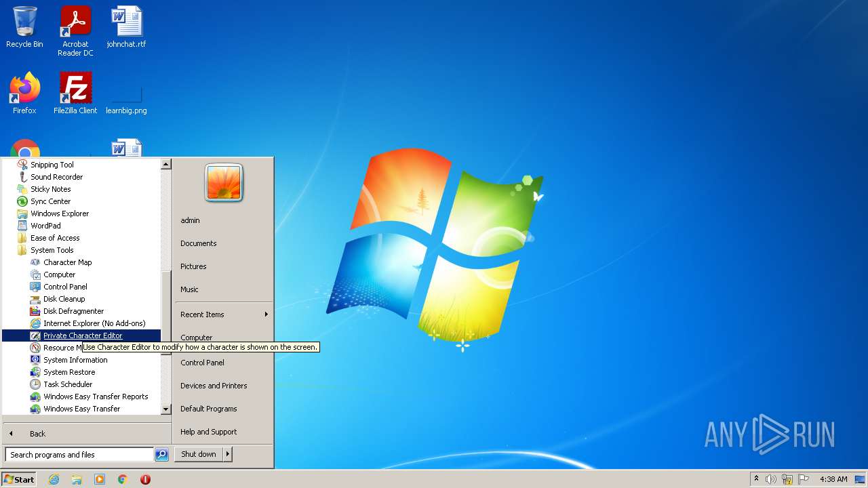Launch Private Character Editor

click(x=81, y=335)
